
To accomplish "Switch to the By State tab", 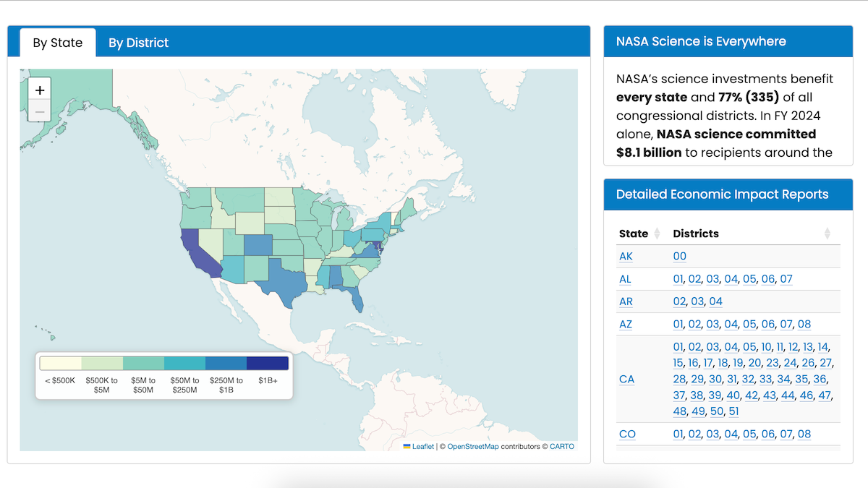I will [x=58, y=43].
